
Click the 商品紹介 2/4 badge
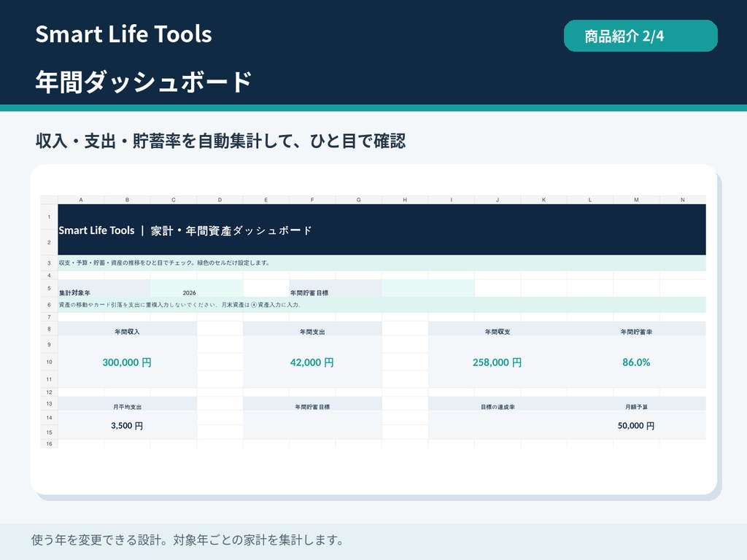click(640, 36)
